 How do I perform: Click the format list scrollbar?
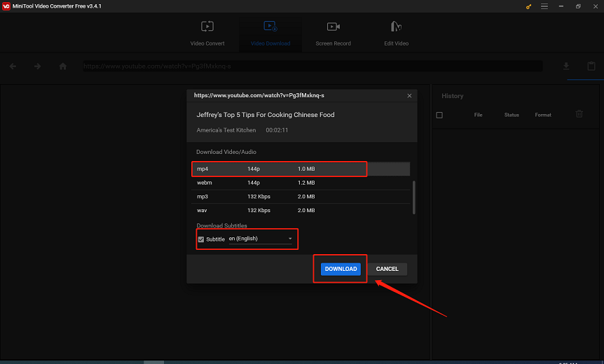pos(414,197)
